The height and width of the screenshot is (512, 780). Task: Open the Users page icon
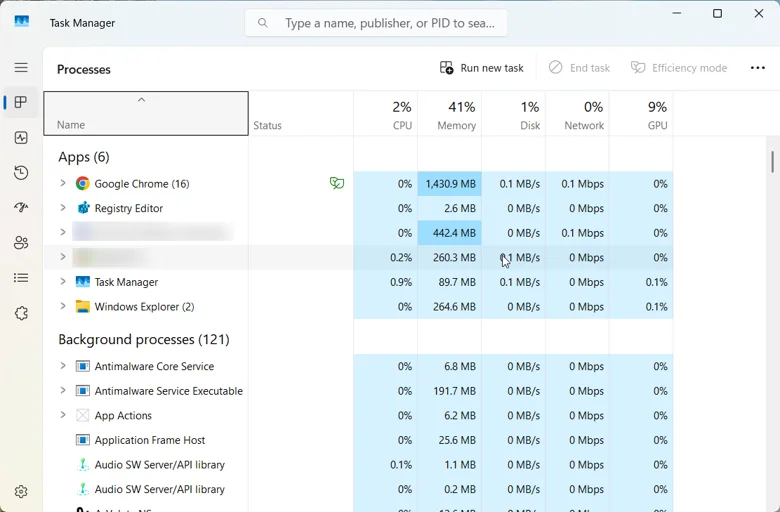(x=21, y=243)
